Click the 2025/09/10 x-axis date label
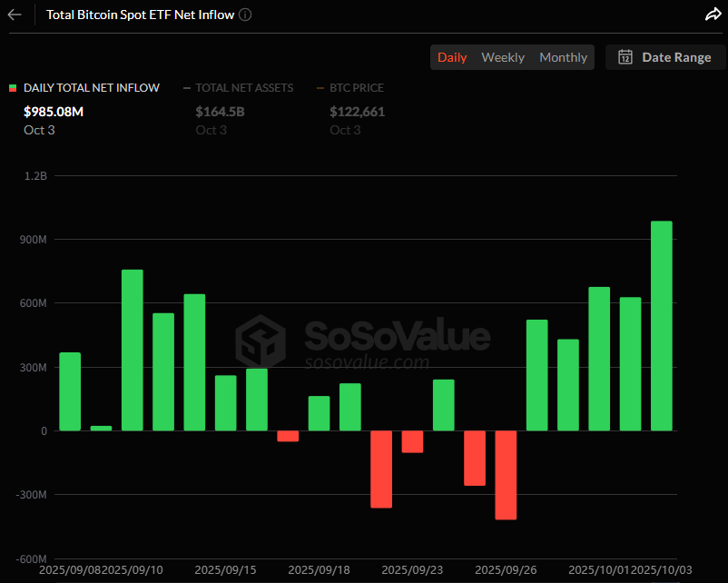728x583 pixels. coord(133,570)
